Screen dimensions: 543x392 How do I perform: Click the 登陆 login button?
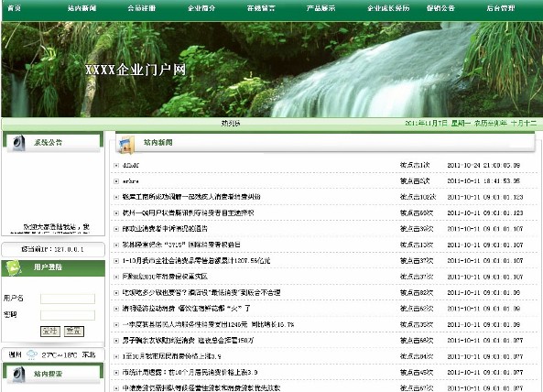point(50,332)
